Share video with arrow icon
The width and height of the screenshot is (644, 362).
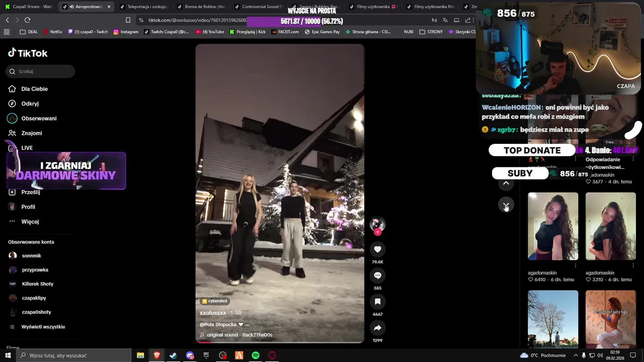point(377,328)
